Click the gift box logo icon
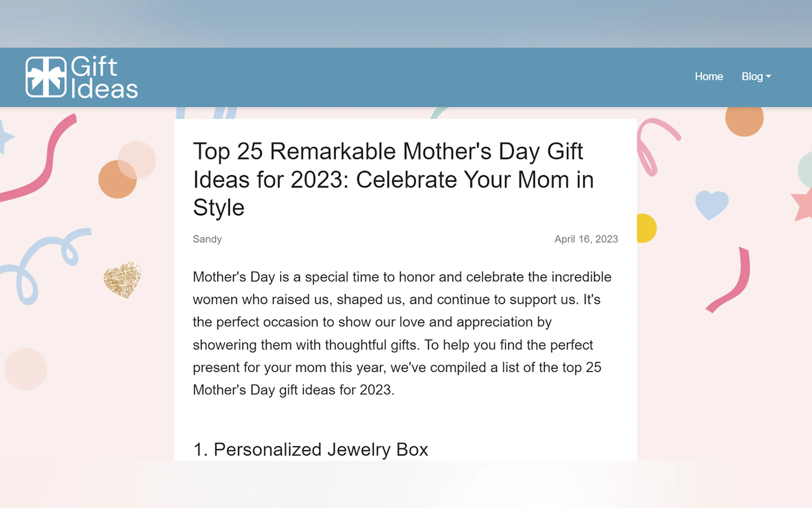Viewport: 812px width, 508px height. coord(46,77)
